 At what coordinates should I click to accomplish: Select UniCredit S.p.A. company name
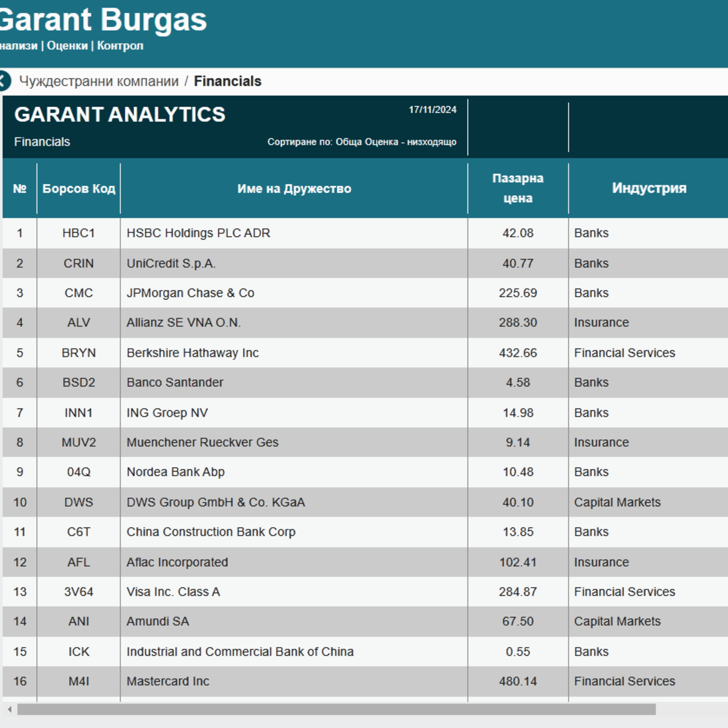[x=171, y=263]
